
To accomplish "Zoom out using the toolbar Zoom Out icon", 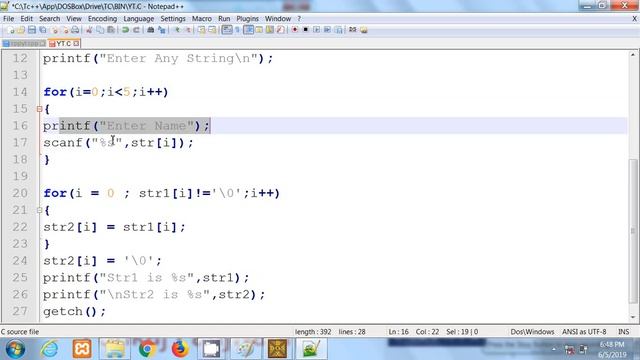I will click(188, 30).
